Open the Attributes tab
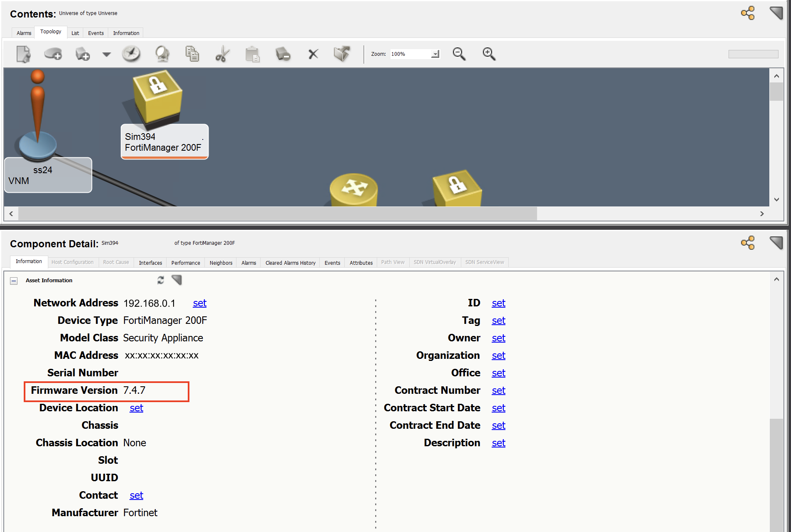 (361, 263)
